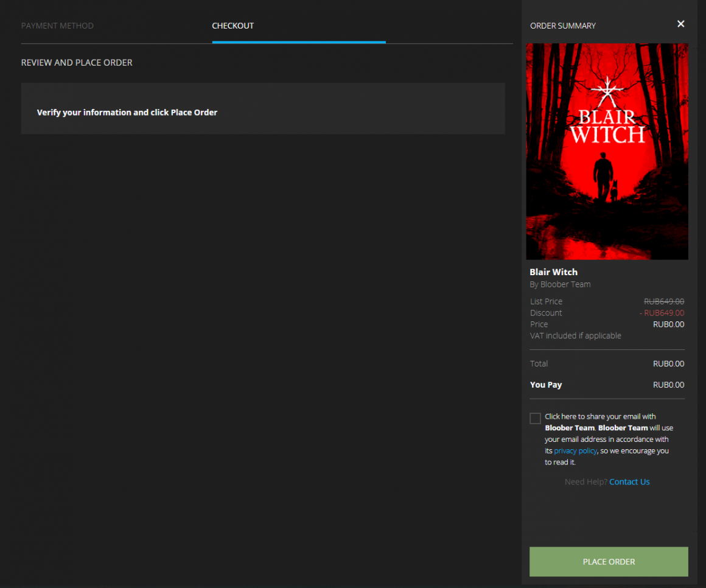This screenshot has height=588, width=706.
Task: Click the Price row RUB0.00 value
Action: (x=668, y=324)
